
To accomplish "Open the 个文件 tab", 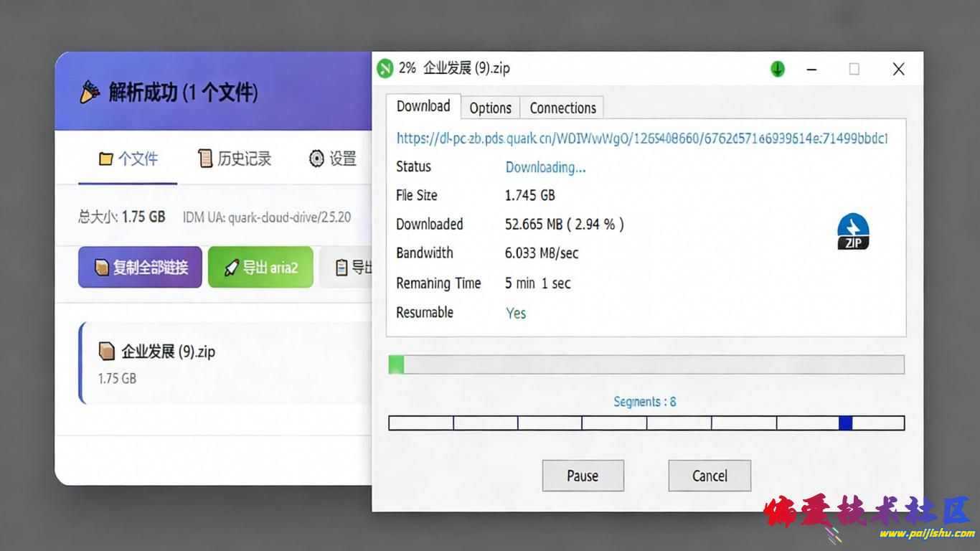I will coord(128,159).
